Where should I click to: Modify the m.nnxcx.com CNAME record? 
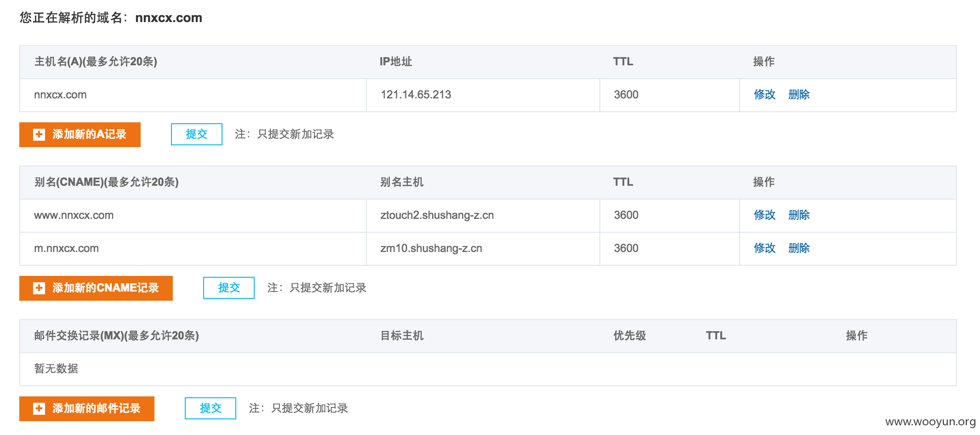[765, 248]
